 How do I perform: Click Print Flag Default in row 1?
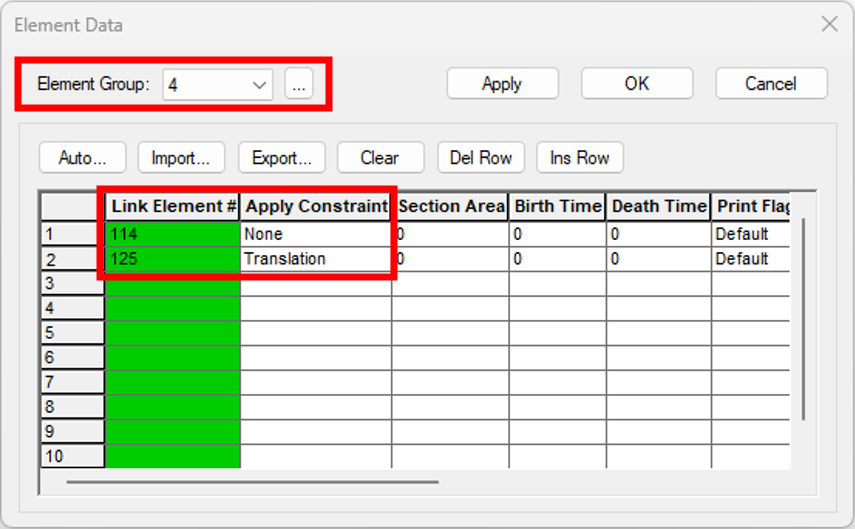(x=751, y=234)
